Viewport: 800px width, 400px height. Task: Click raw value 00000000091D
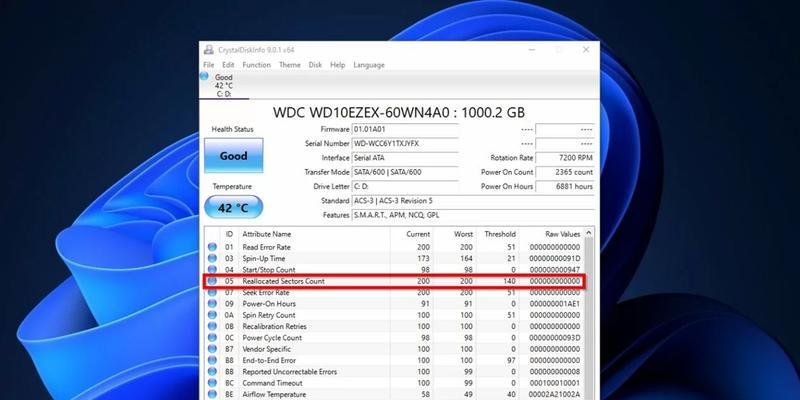click(555, 259)
